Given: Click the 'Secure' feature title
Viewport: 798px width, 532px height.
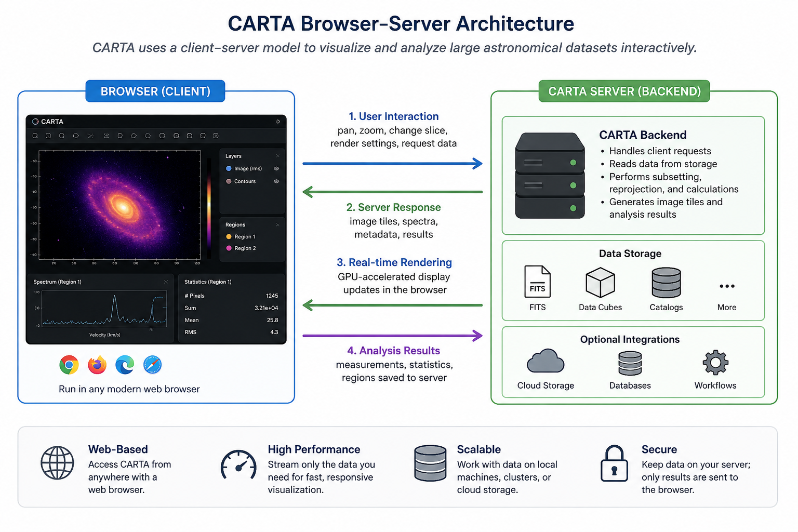Looking at the screenshot, I should click(x=659, y=449).
